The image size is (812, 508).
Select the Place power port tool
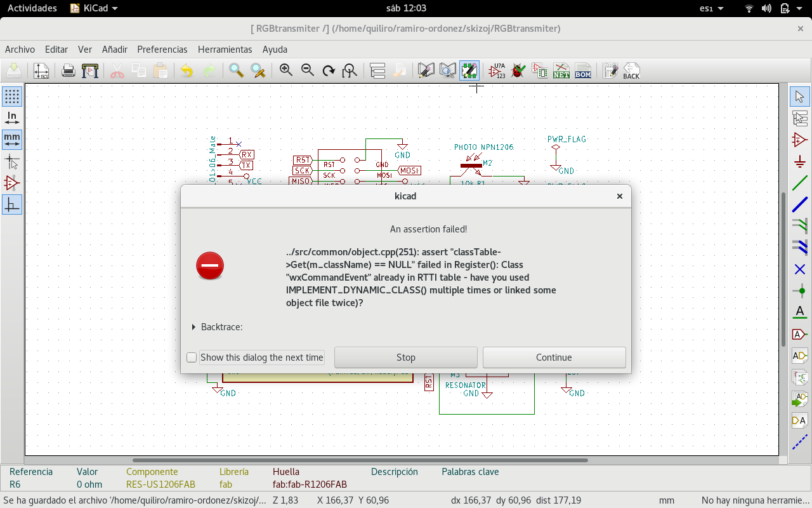[x=799, y=161]
